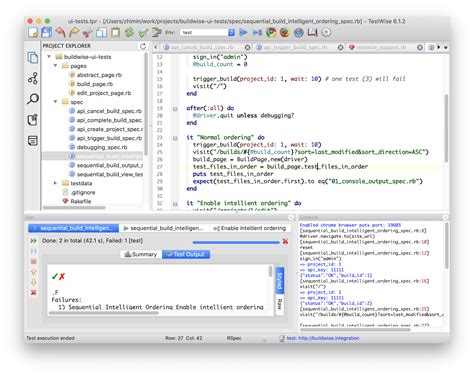The width and height of the screenshot is (474, 375).
Task: Click the Paste clipboard icon
Action: coord(115,32)
